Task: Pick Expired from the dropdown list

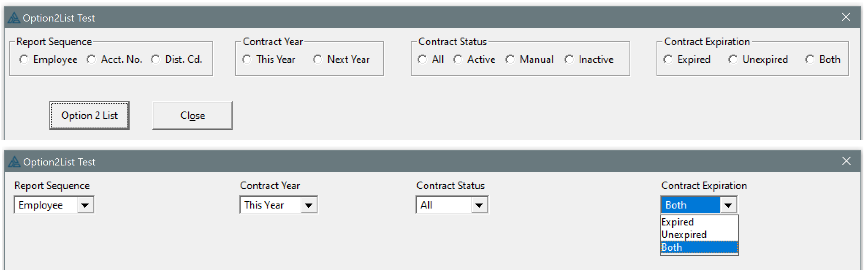Action: click(678, 222)
